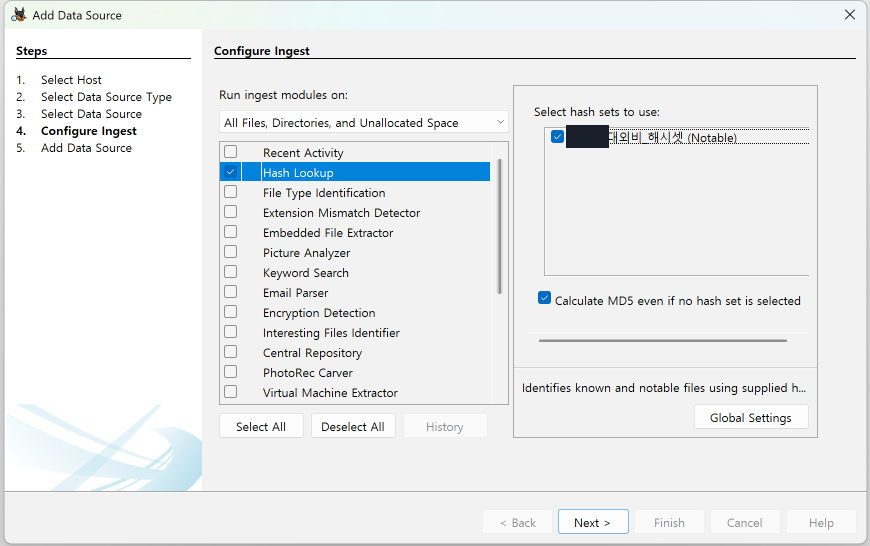The width and height of the screenshot is (870, 546).
Task: Click the horizontal scrollbar in hash settings panel
Action: point(663,340)
